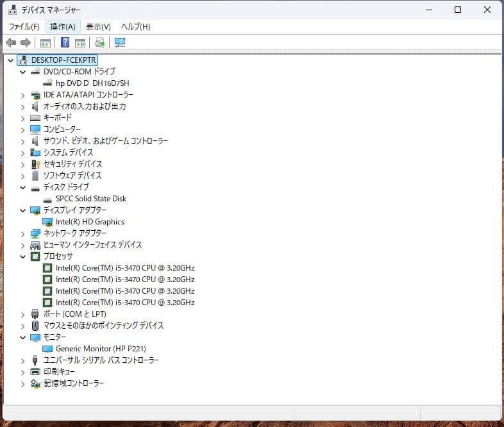The width and height of the screenshot is (504, 427).
Task: Click the 記憶域コントローラー icon
Action: tap(35, 383)
